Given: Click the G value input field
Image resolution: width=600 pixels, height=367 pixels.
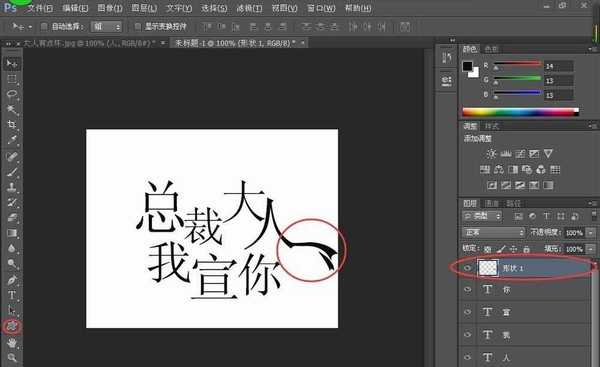Looking at the screenshot, I should click(x=559, y=80).
